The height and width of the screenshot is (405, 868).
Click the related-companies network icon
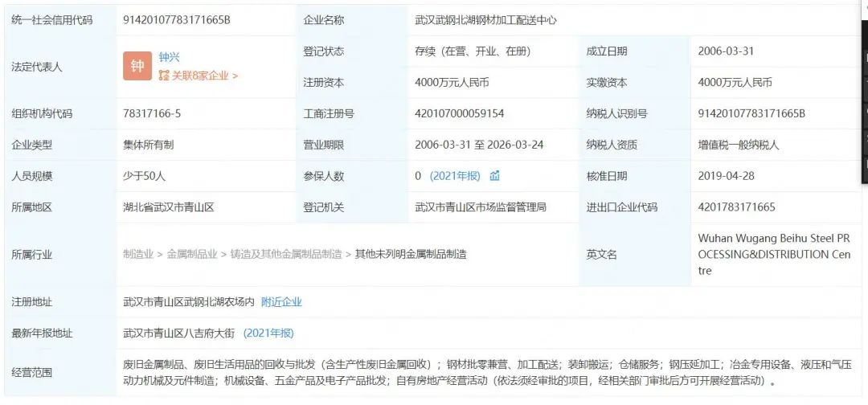point(164,76)
